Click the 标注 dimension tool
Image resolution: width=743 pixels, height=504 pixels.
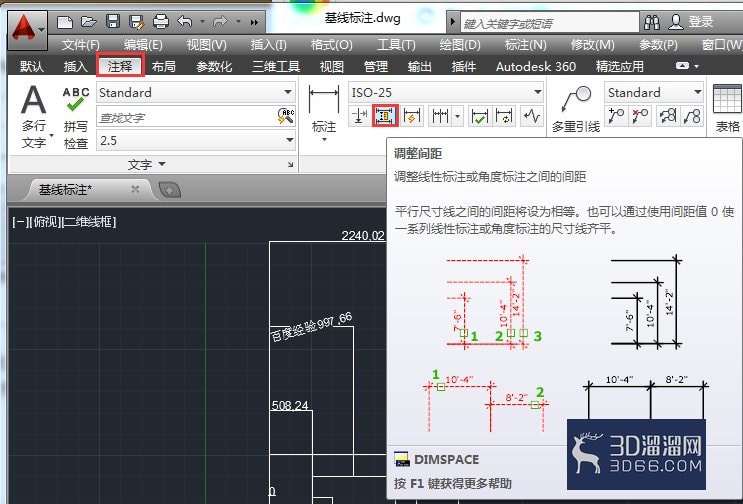(324, 113)
